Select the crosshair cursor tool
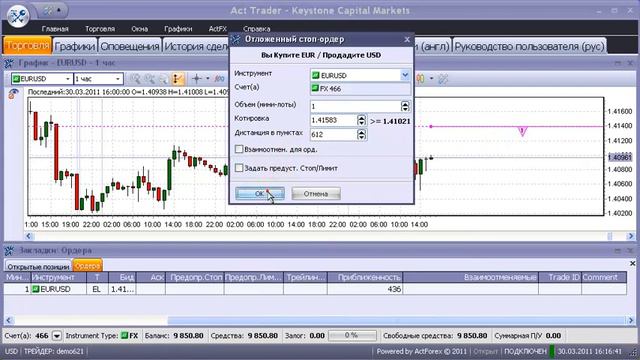This screenshot has height=360, width=640. coord(197,79)
